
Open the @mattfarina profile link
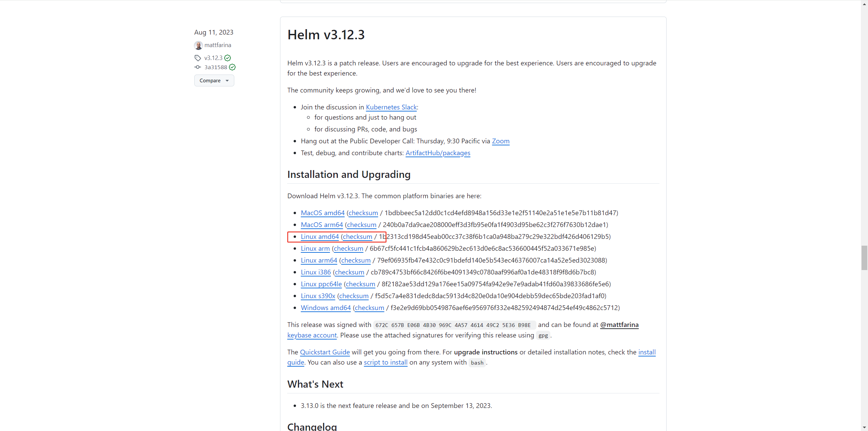tap(619, 325)
